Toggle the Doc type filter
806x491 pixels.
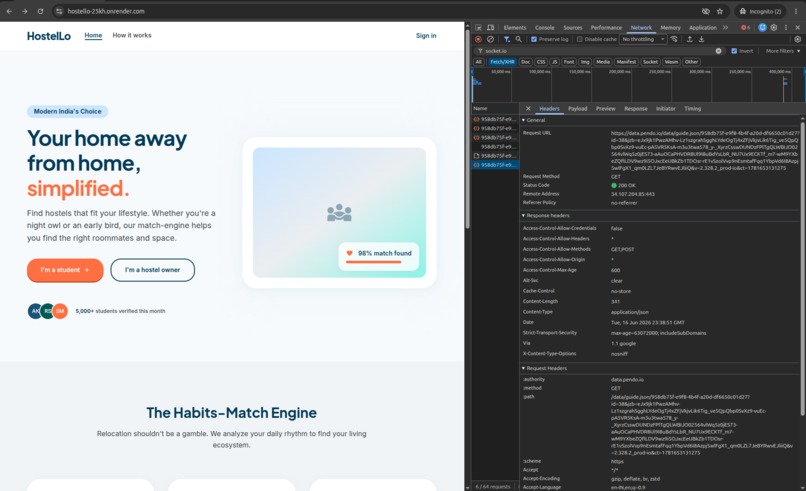click(525, 62)
